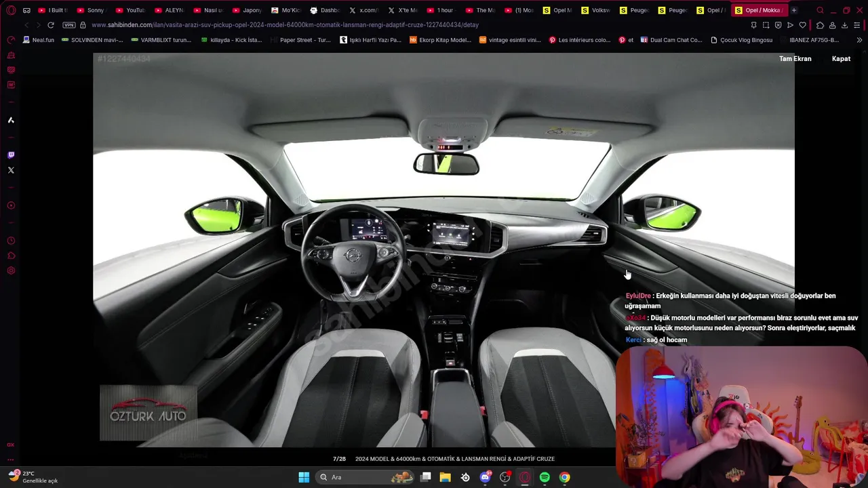Open the 'IBANEZ AF75G' bookmark
868x488 pixels.
click(809, 40)
